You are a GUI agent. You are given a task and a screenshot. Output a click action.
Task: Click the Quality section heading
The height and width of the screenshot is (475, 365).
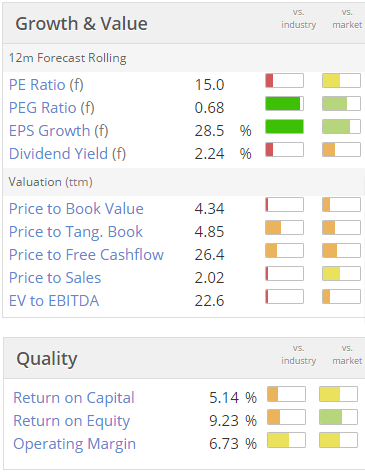47,359
